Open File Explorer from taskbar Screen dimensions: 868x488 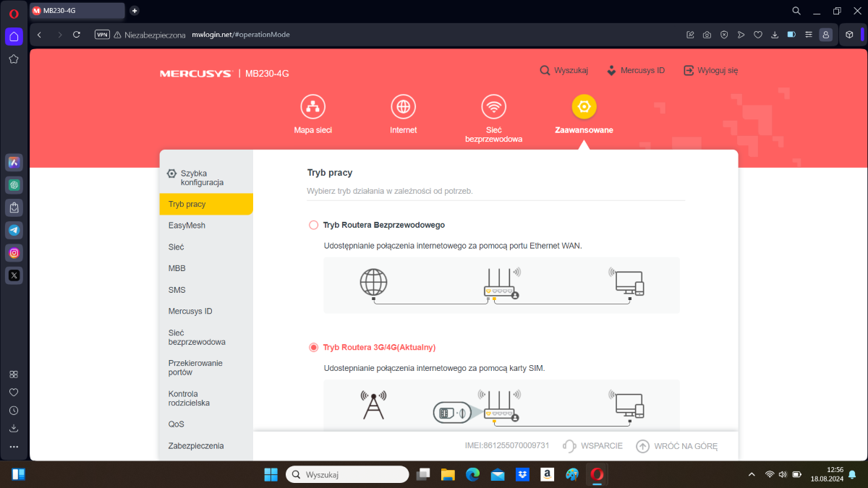448,474
